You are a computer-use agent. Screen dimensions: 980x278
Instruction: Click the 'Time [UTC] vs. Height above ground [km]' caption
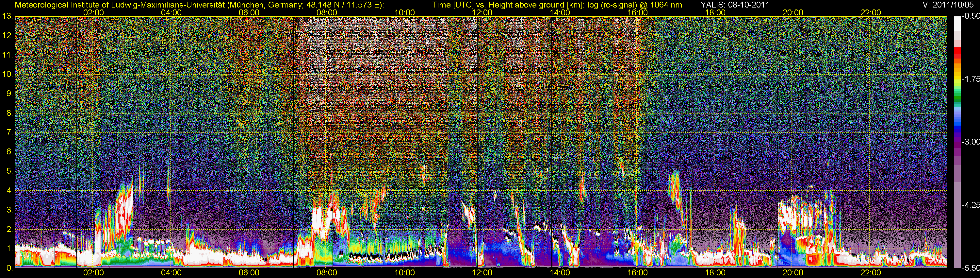coord(508,5)
